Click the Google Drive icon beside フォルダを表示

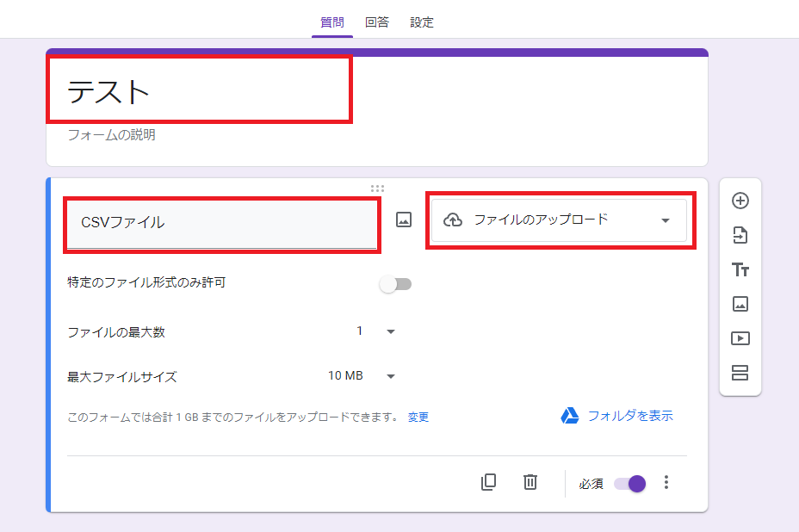pos(569,416)
